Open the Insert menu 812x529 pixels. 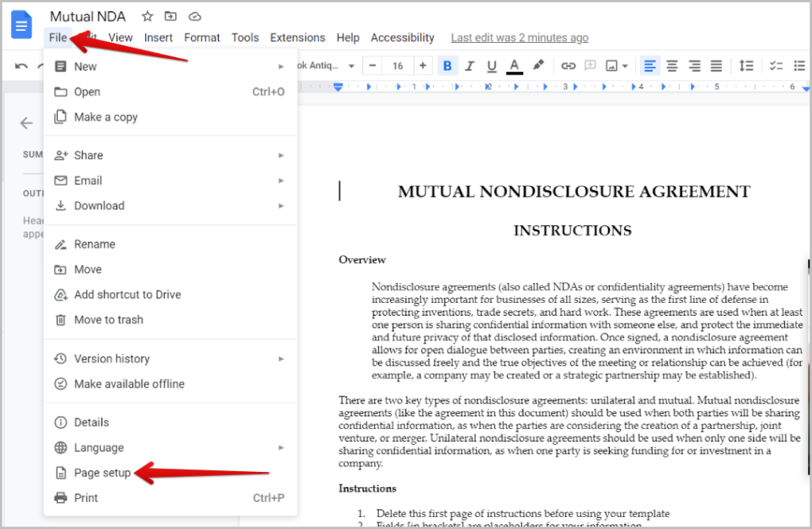pyautogui.click(x=159, y=38)
